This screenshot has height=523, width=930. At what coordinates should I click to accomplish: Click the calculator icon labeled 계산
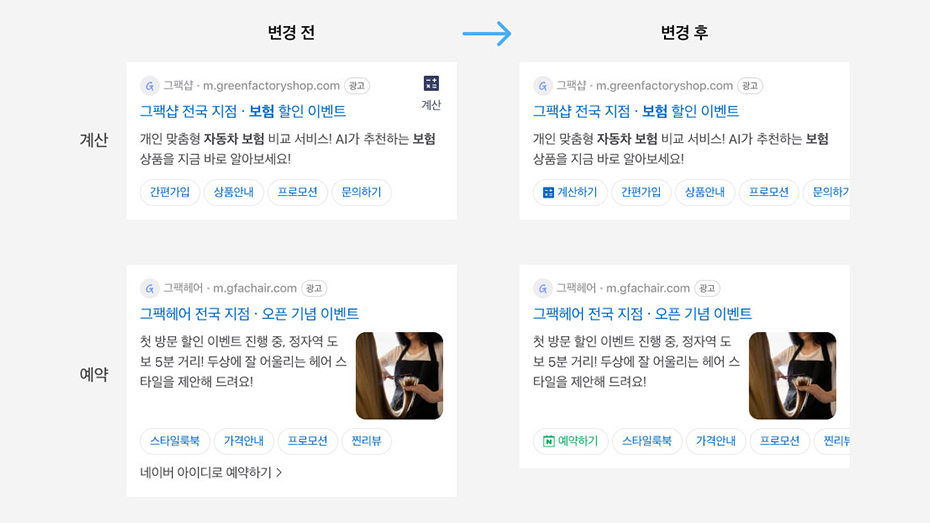431,85
